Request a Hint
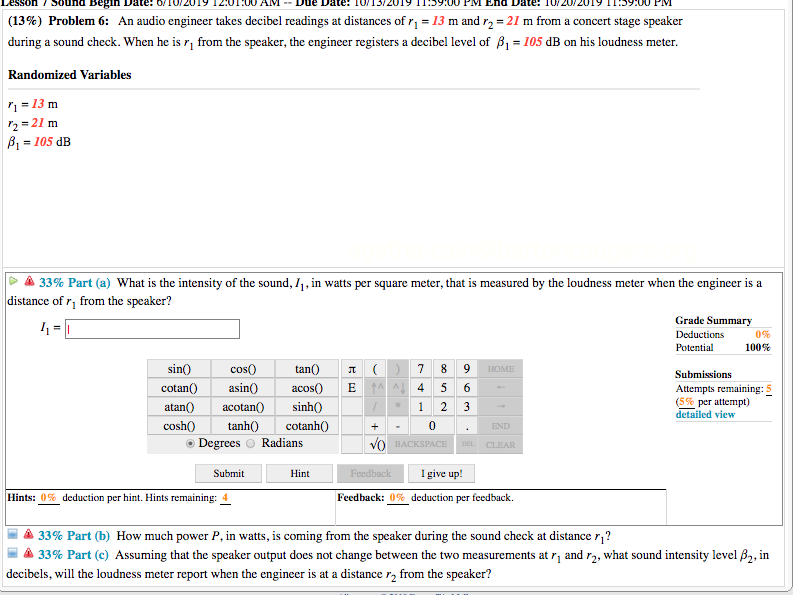793x595 pixels. (299, 474)
